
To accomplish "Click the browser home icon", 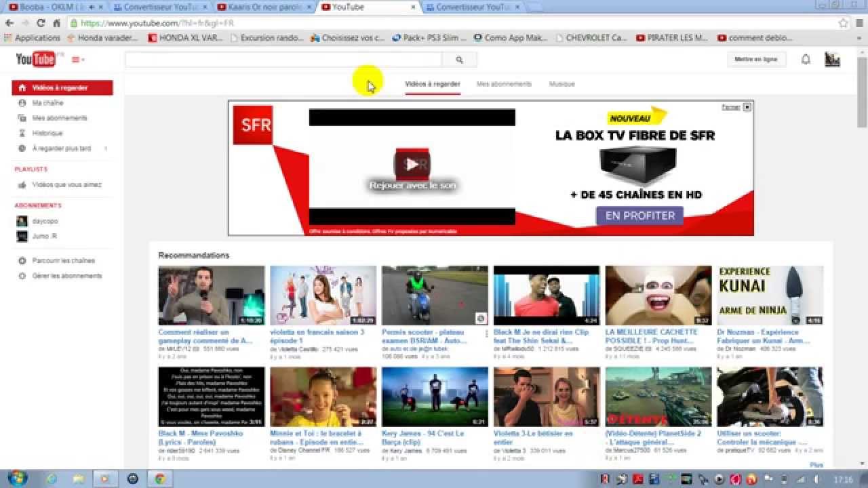I will 58,22.
